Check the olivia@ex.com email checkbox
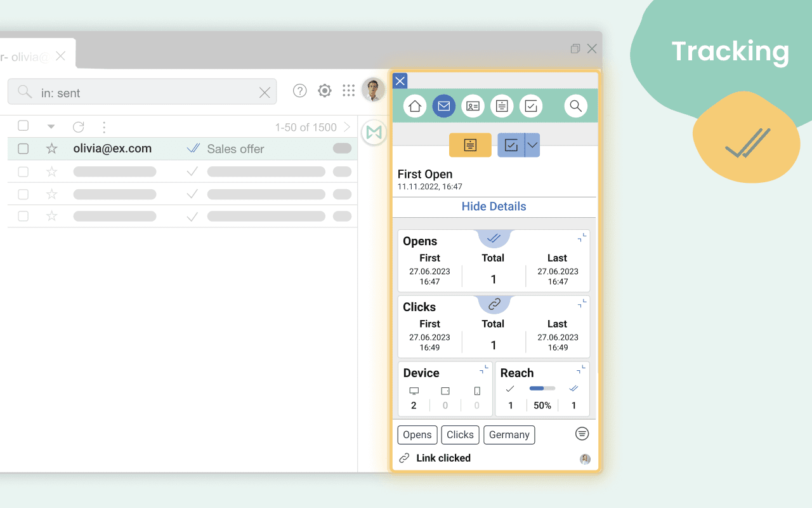This screenshot has width=812, height=508. click(x=23, y=149)
